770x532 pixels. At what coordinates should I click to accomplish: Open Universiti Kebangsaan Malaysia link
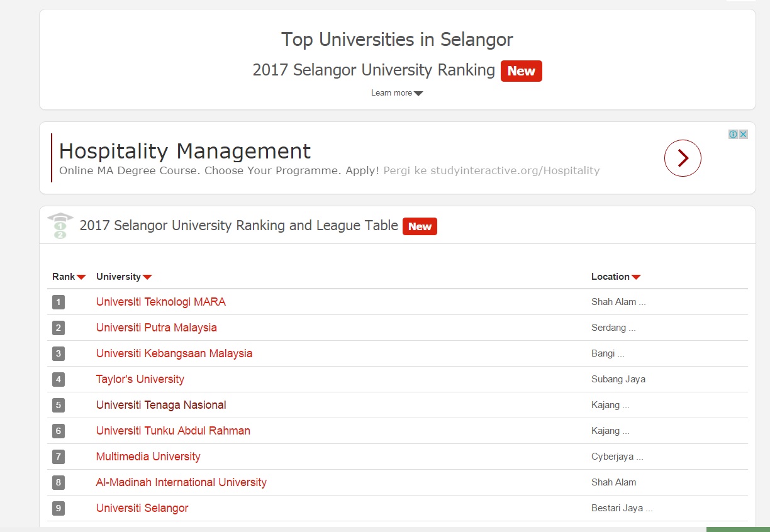pyautogui.click(x=174, y=353)
